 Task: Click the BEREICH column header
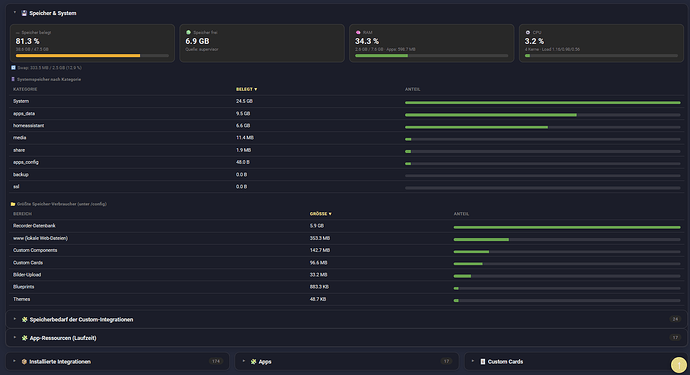22,214
